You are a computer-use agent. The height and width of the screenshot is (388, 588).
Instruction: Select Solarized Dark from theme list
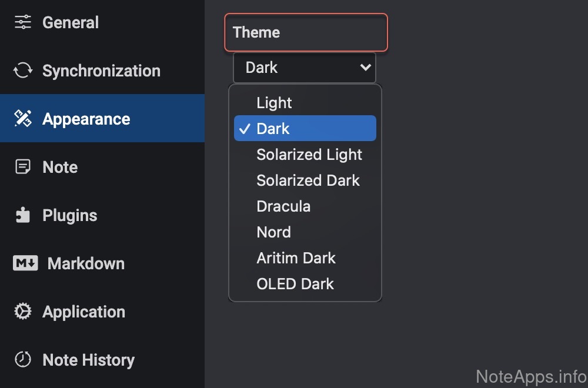[x=308, y=180]
